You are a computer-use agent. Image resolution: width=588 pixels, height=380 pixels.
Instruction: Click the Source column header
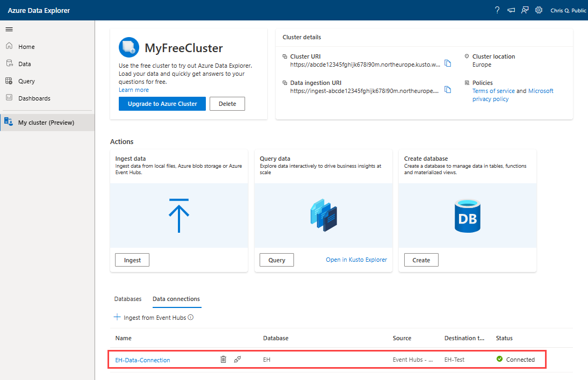pyautogui.click(x=402, y=338)
